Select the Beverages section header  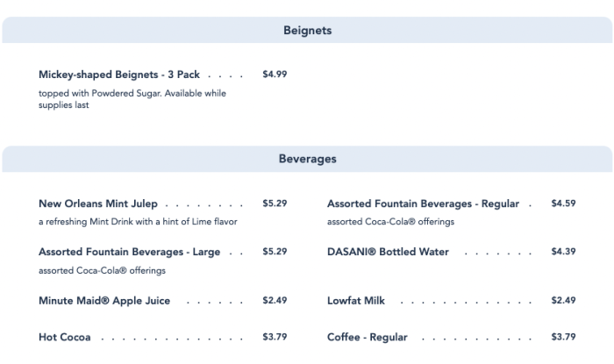pos(307,159)
